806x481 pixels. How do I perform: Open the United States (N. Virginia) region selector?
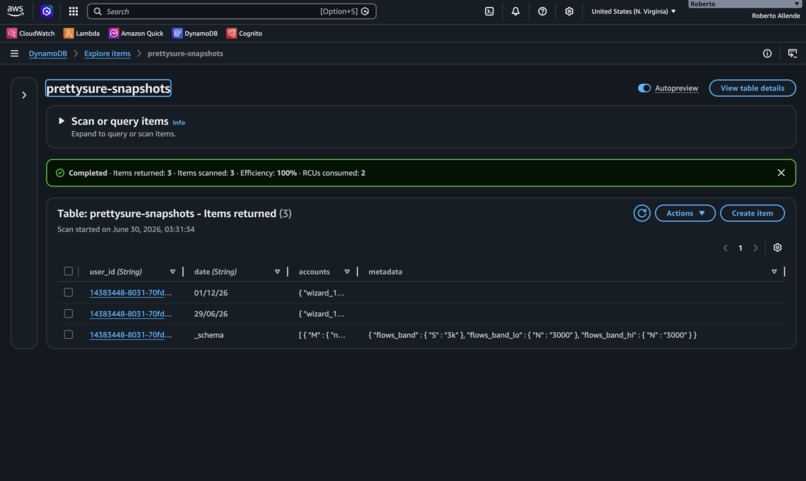click(x=633, y=11)
